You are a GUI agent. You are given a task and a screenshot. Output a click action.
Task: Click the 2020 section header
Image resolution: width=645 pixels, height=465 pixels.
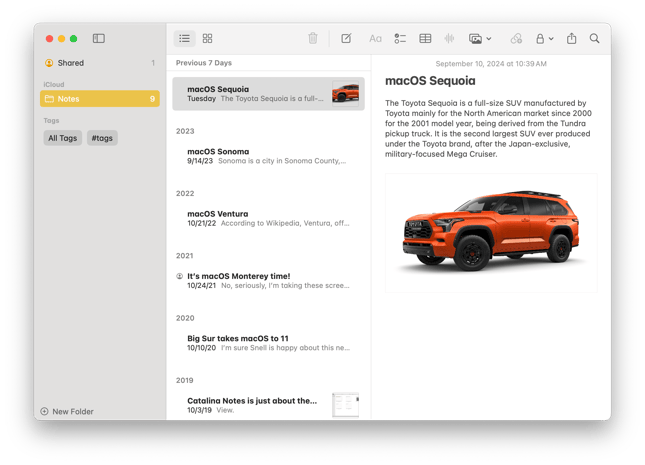tap(185, 318)
